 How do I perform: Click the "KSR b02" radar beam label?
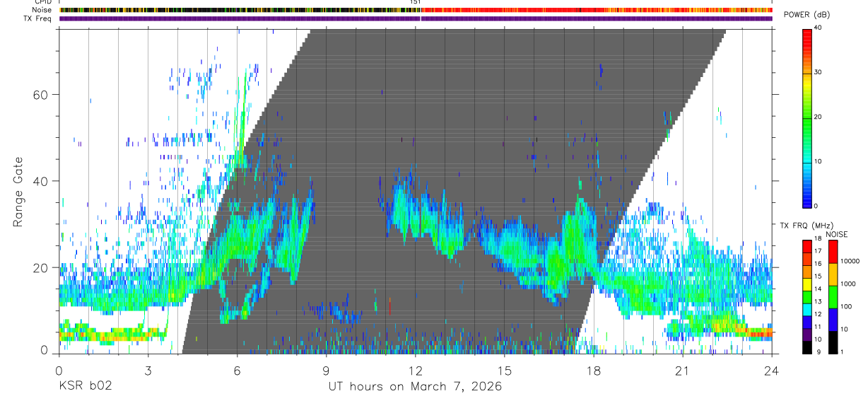[85, 387]
